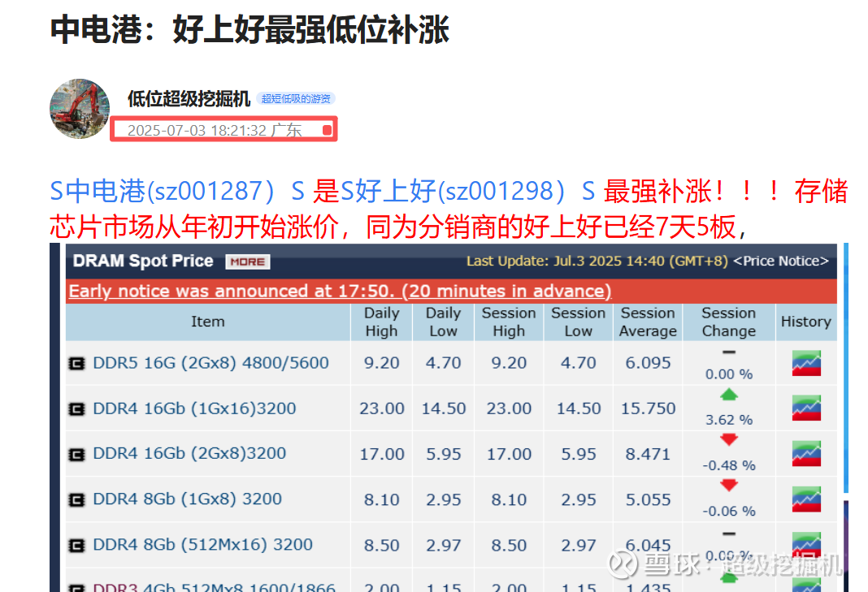Open the early notice announcement link
Viewport: 868px width, 592px height.
click(x=340, y=291)
